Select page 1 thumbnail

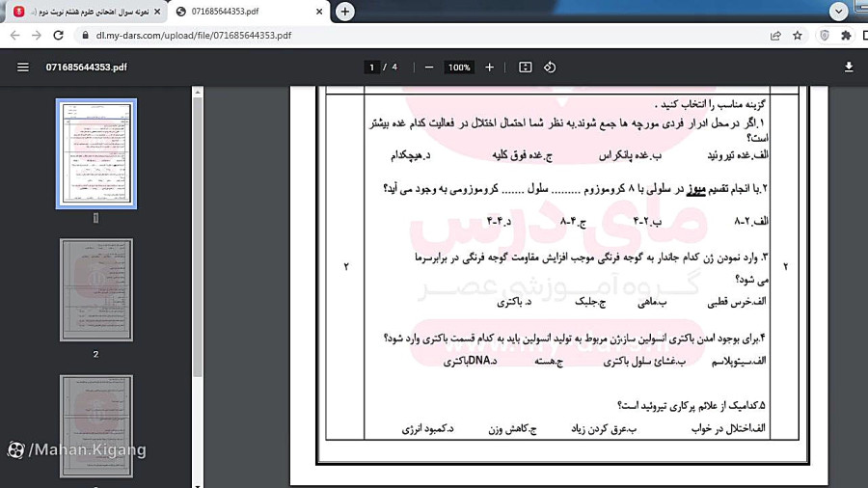tap(95, 153)
